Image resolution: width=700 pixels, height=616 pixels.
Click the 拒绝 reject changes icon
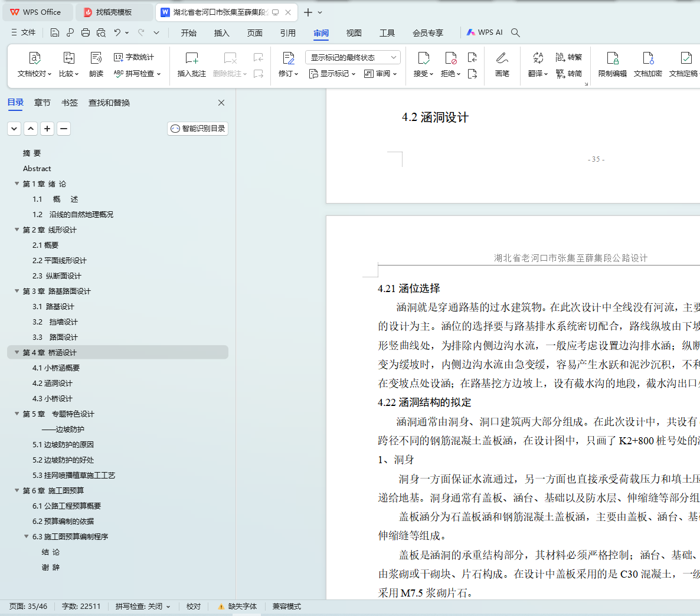coord(450,58)
